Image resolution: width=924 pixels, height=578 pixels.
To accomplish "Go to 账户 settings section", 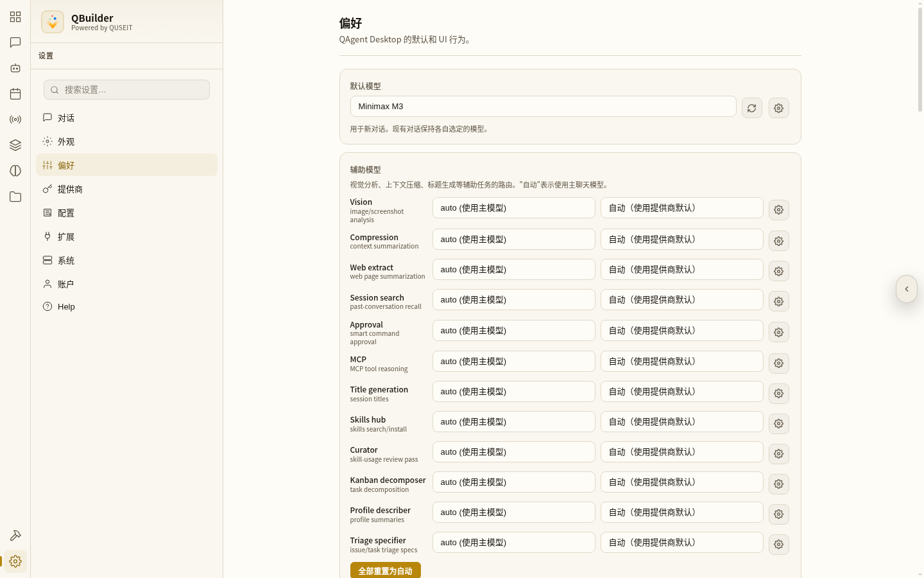I will [126, 284].
